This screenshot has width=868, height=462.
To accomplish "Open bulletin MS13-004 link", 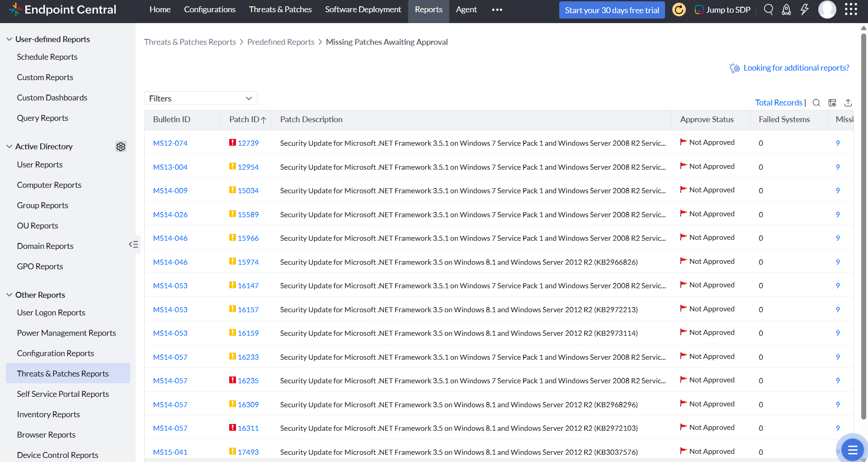I will click(x=170, y=167).
